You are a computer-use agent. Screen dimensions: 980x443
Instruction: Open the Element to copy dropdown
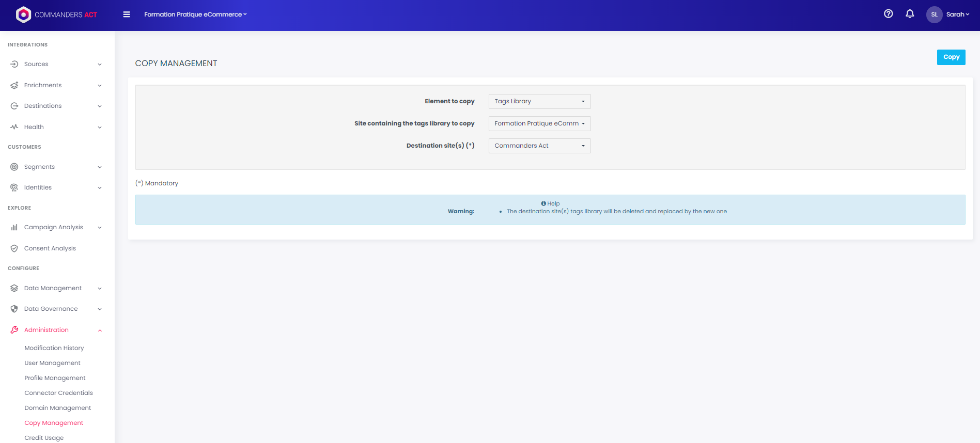pyautogui.click(x=539, y=101)
